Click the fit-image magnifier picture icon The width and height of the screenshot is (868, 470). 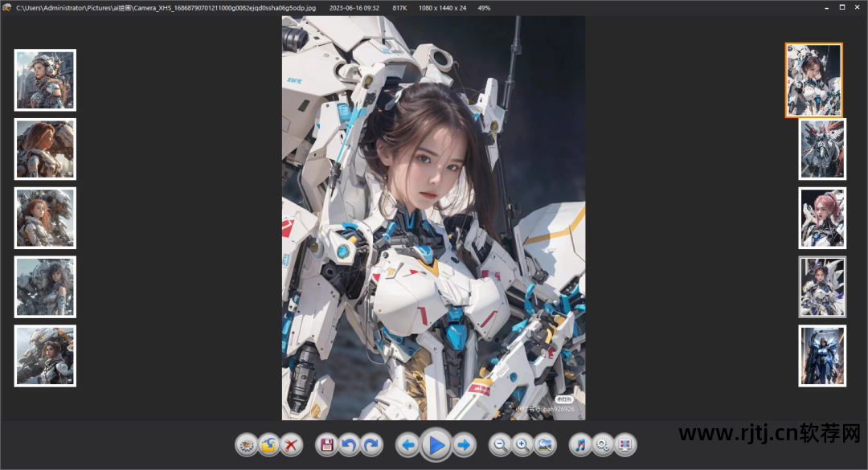(x=545, y=444)
